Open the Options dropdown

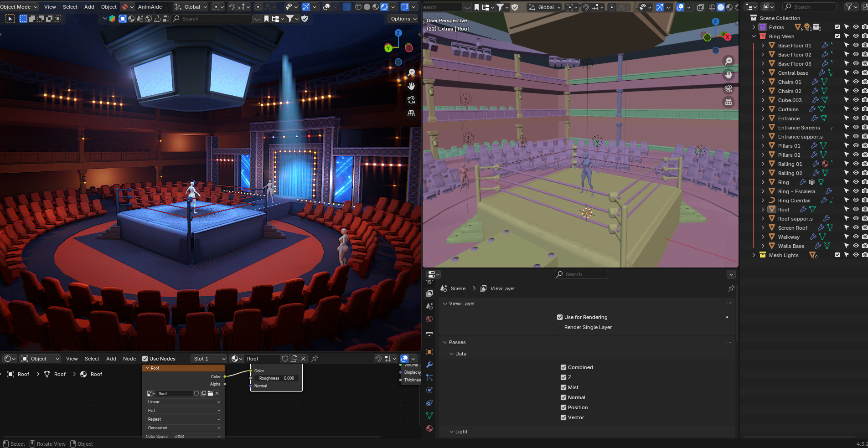pyautogui.click(x=403, y=19)
